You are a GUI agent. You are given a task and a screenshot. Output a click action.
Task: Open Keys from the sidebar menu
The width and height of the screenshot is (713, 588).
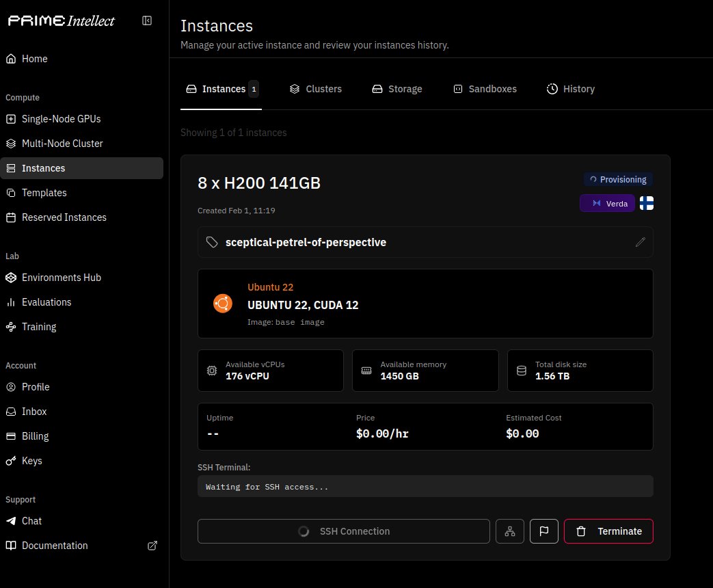pos(30,461)
